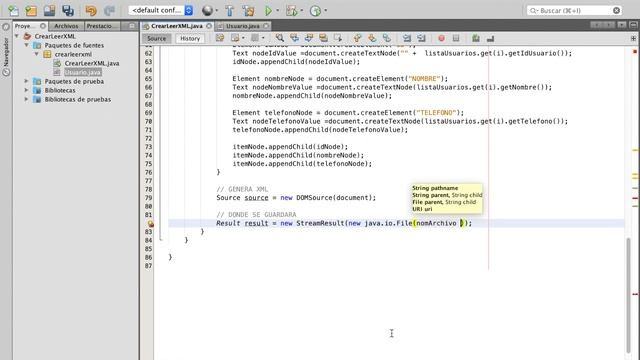The image size is (640, 360).
Task: Minimize the Proyectos panel group
Action: 131,26
